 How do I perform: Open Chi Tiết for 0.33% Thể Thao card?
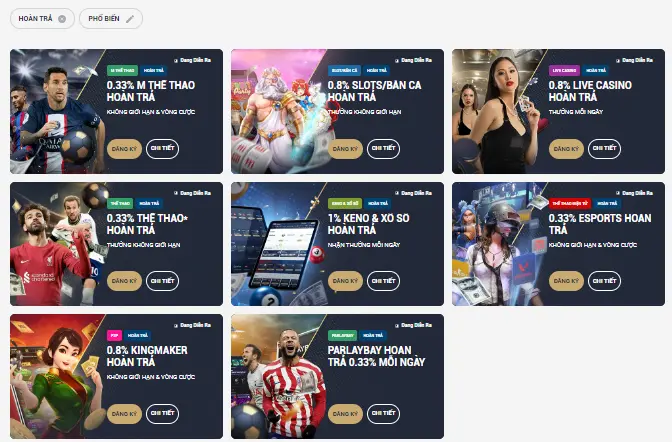point(162,281)
